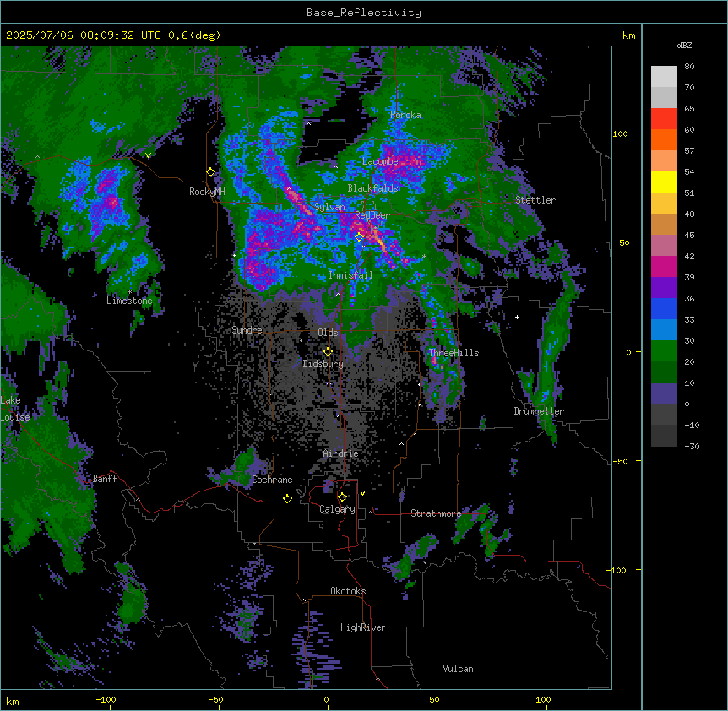Pick the bright yellow 51-54 dBZ legend color
Image resolution: width=728 pixels, height=711 pixels.
click(664, 182)
